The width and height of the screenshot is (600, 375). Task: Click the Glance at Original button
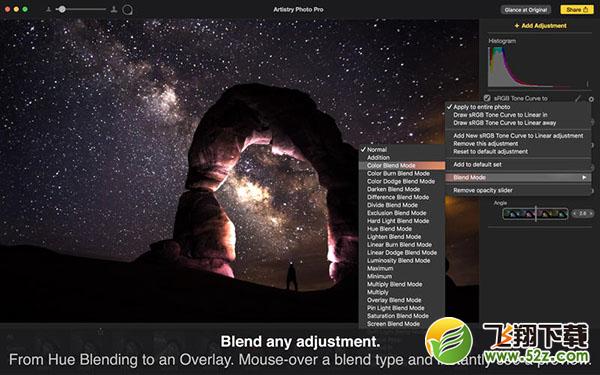coord(526,10)
